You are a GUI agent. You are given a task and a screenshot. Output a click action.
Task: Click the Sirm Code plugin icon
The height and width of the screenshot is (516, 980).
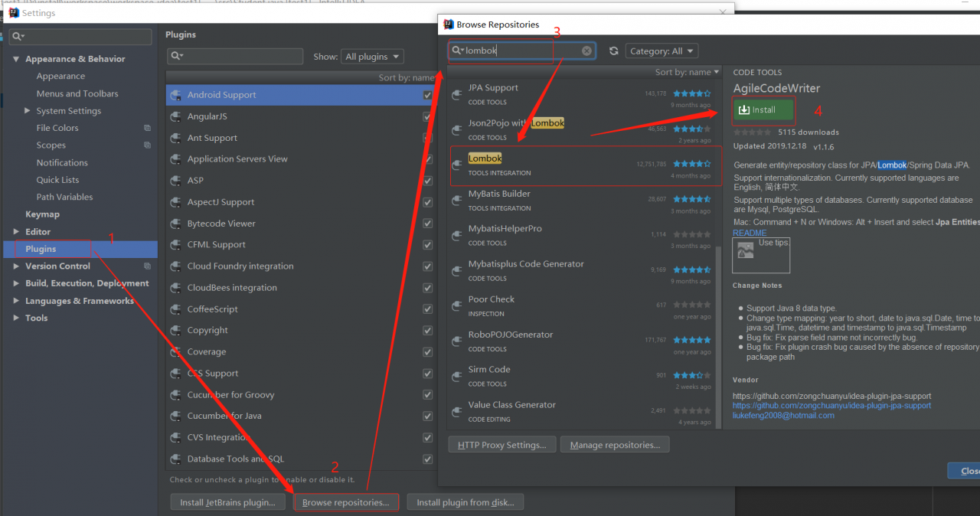point(456,377)
